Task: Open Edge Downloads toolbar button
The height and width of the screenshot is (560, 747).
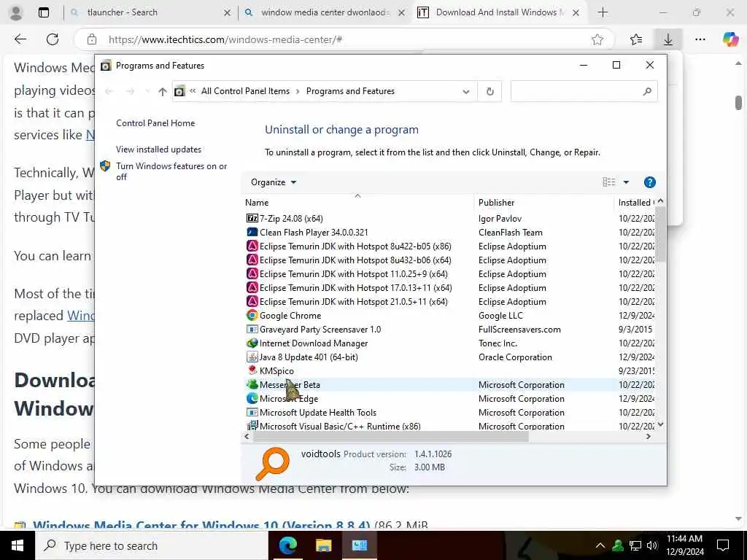Action: tap(668, 39)
